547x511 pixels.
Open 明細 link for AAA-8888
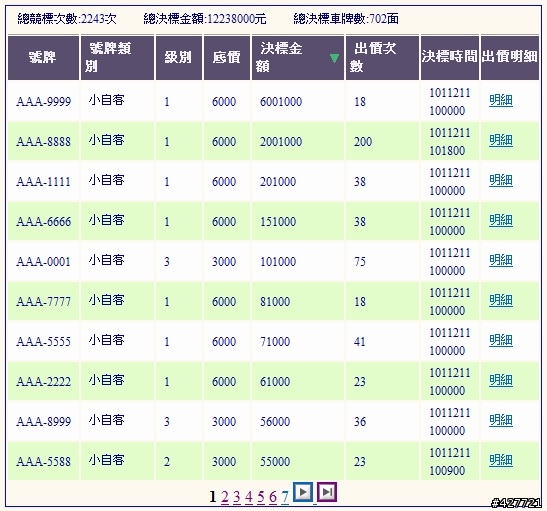pos(501,141)
